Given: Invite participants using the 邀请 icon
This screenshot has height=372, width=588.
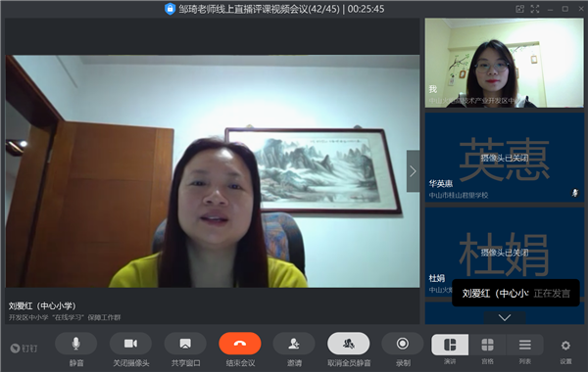Looking at the screenshot, I should (294, 344).
